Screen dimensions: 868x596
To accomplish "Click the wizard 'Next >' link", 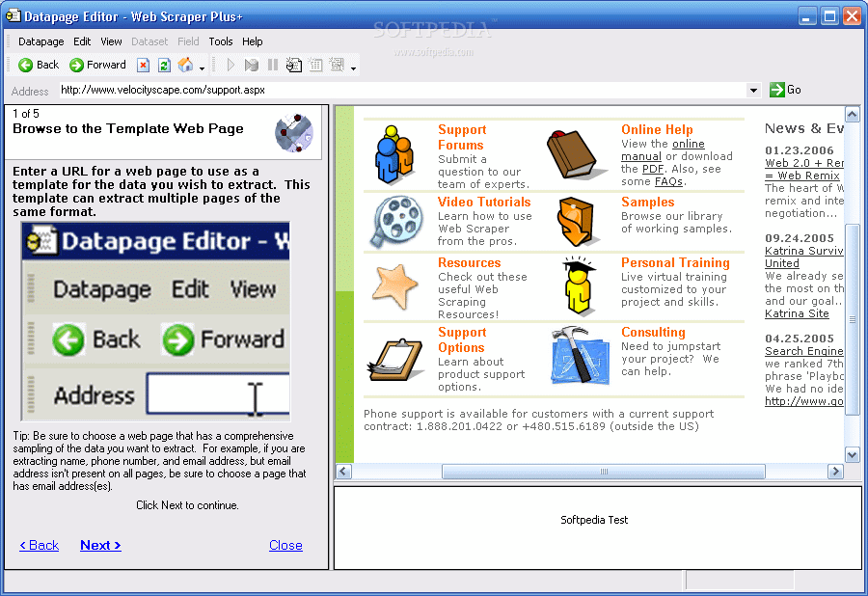I will [100, 546].
